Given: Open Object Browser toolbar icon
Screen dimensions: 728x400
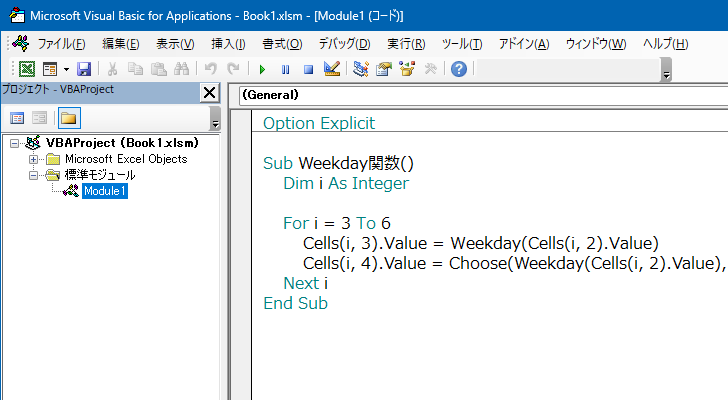Looking at the screenshot, I should click(x=407, y=69).
